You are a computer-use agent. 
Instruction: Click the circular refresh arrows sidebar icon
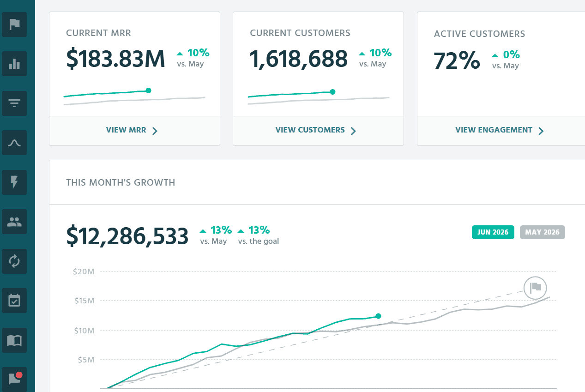[14, 261]
